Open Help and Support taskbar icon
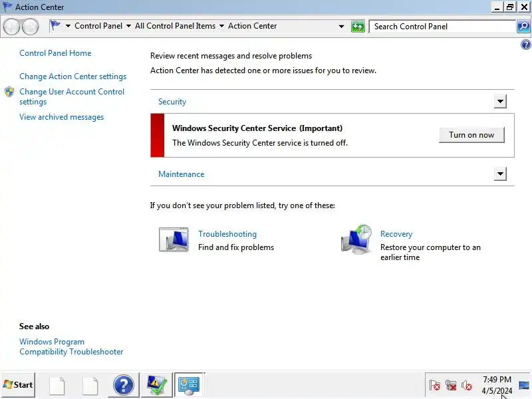 tap(124, 385)
